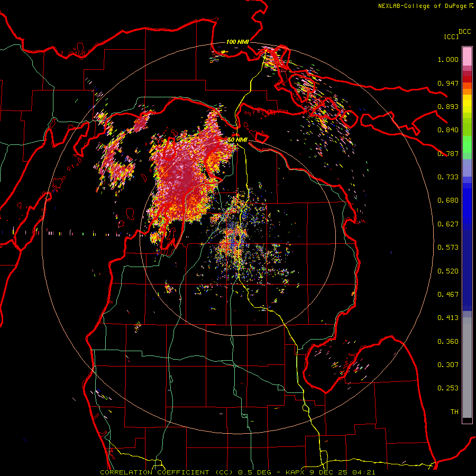Select the 0.680 scale value
Viewport: 476px width, 476px height.
coord(448,200)
